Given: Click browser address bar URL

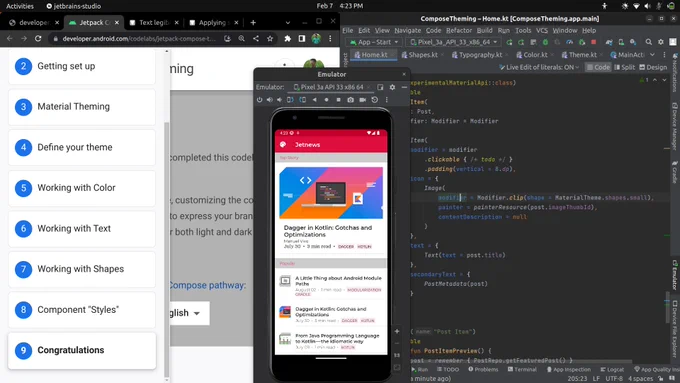Looking at the screenshot, I should 139,39.
